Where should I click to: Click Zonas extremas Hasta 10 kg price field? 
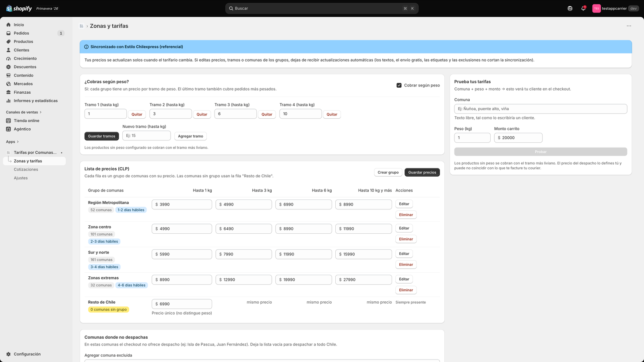[x=363, y=280]
